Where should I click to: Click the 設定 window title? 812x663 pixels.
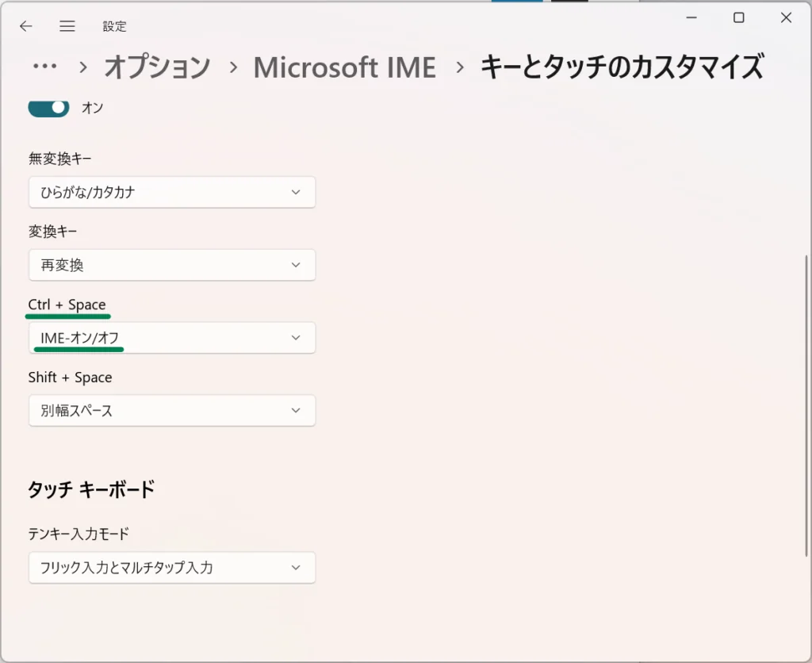[114, 26]
